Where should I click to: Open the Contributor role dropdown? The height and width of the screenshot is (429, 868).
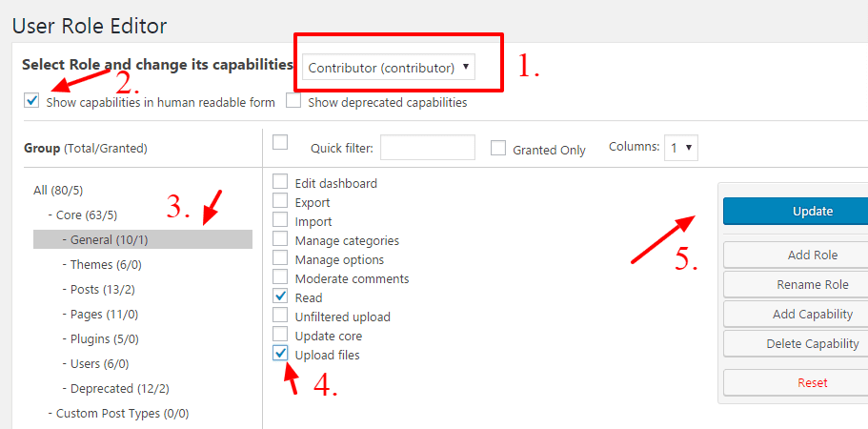click(389, 68)
